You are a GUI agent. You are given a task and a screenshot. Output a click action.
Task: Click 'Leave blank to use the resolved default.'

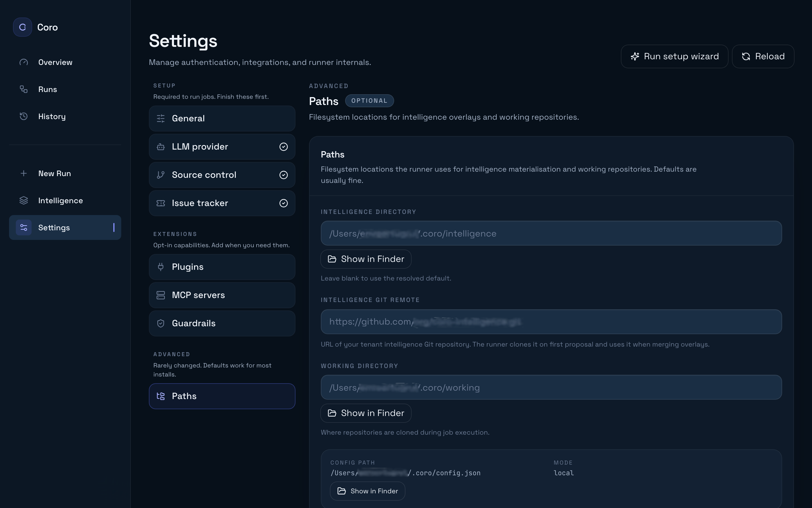(386, 278)
